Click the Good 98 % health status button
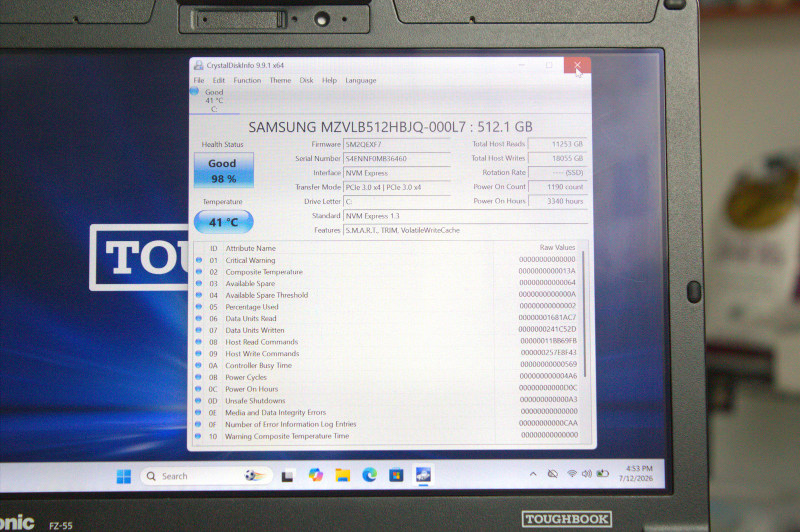 tap(223, 170)
